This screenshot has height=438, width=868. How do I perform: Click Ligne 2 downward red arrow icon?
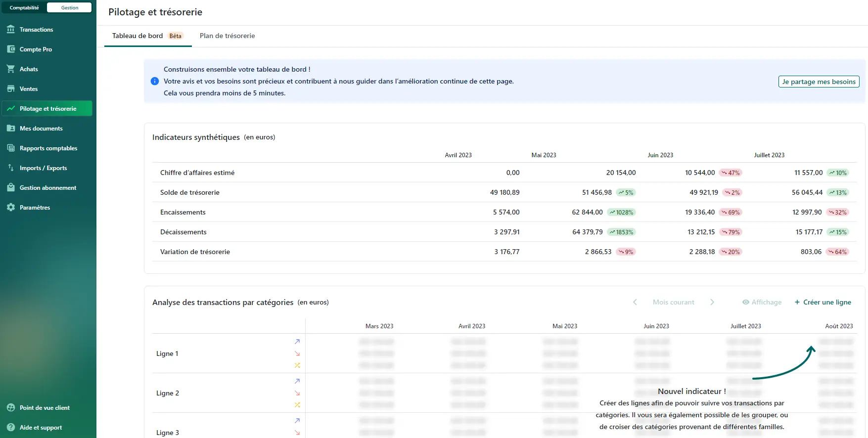[297, 393]
